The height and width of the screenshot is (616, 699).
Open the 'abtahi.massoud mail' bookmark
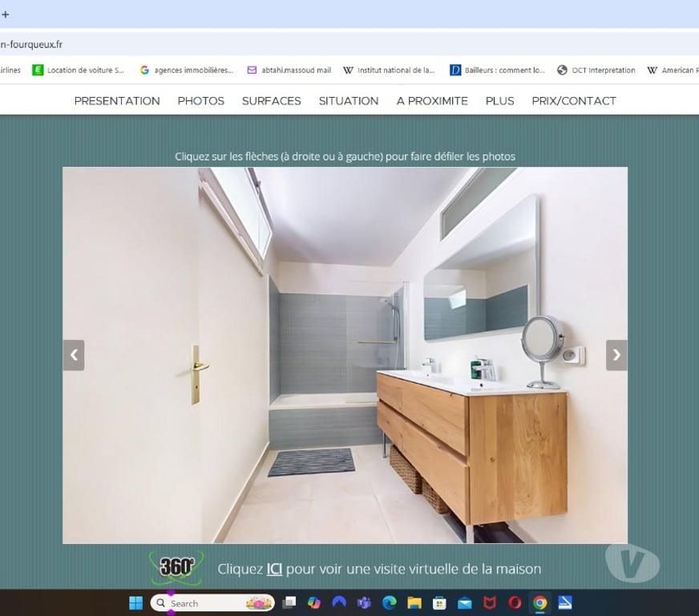(x=289, y=71)
